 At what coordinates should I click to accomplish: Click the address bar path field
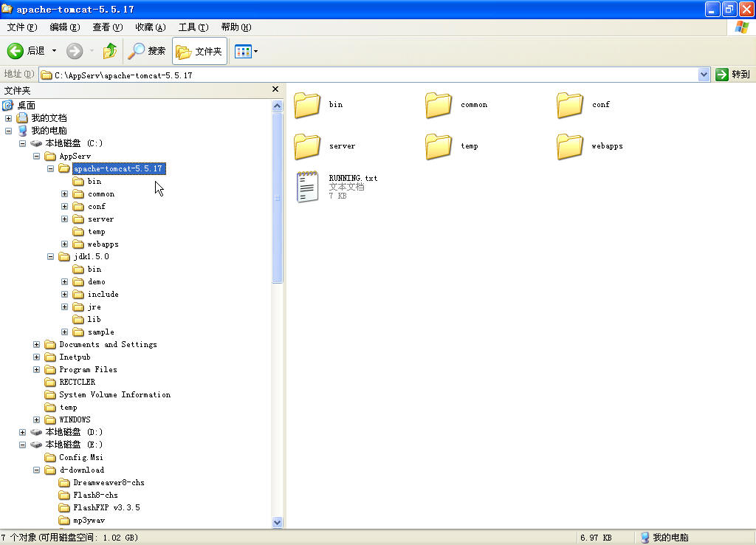pos(368,75)
